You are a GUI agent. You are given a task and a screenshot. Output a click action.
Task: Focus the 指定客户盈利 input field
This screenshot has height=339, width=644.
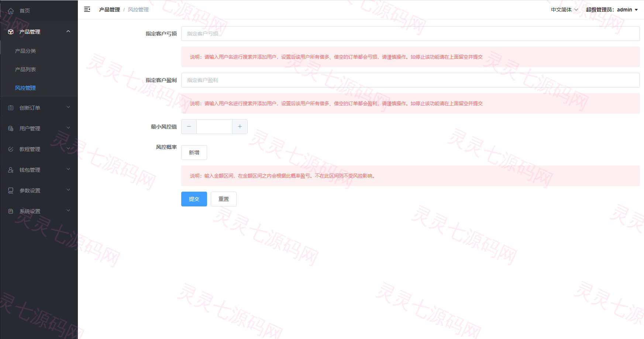tap(410, 80)
